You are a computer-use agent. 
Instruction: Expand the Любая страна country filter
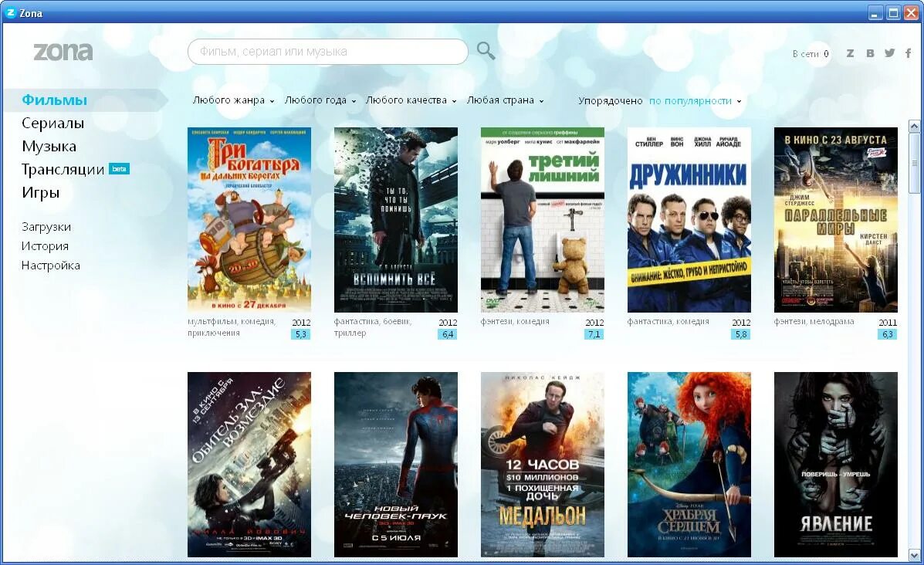[x=505, y=100]
